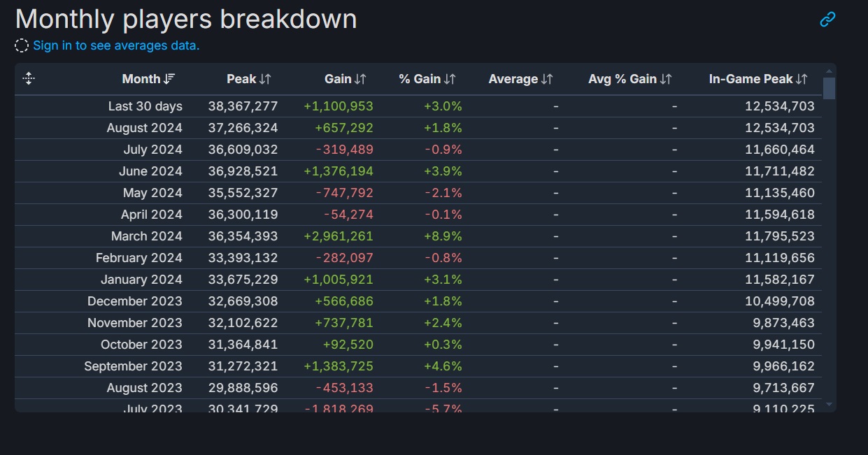
Task: Select 'July 2024' month cell
Action: 153,150
